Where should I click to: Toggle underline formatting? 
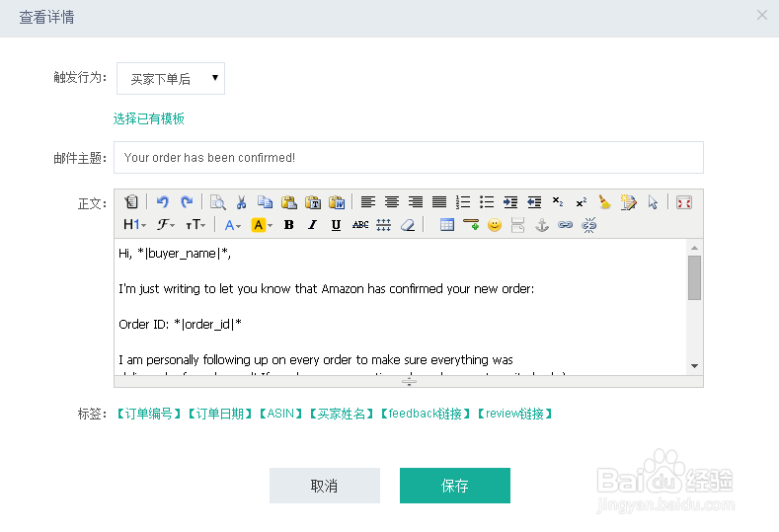click(336, 225)
